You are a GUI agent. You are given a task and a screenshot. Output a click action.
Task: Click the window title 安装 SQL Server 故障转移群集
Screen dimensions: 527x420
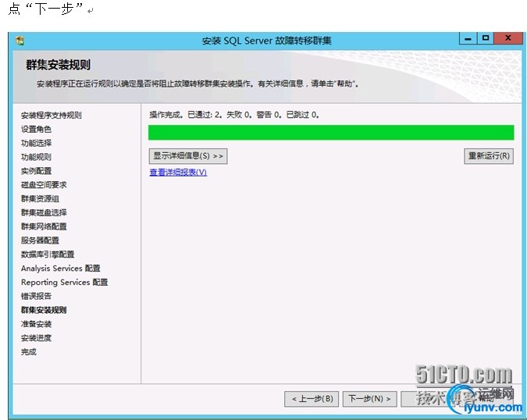(267, 41)
